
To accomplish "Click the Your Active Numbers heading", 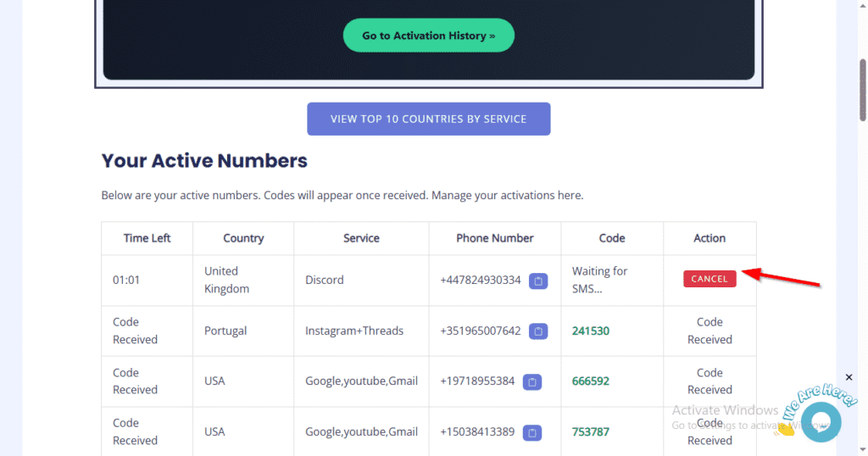I will (204, 160).
